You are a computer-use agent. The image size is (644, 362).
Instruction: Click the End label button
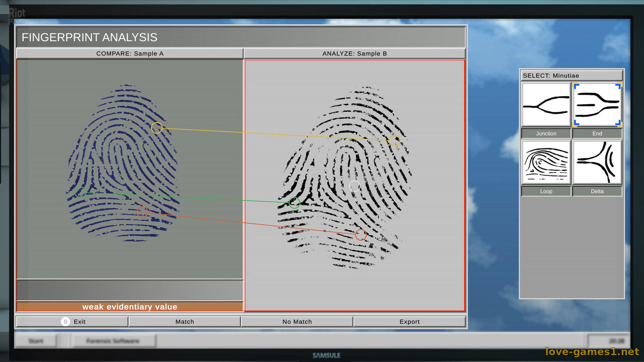click(x=597, y=133)
